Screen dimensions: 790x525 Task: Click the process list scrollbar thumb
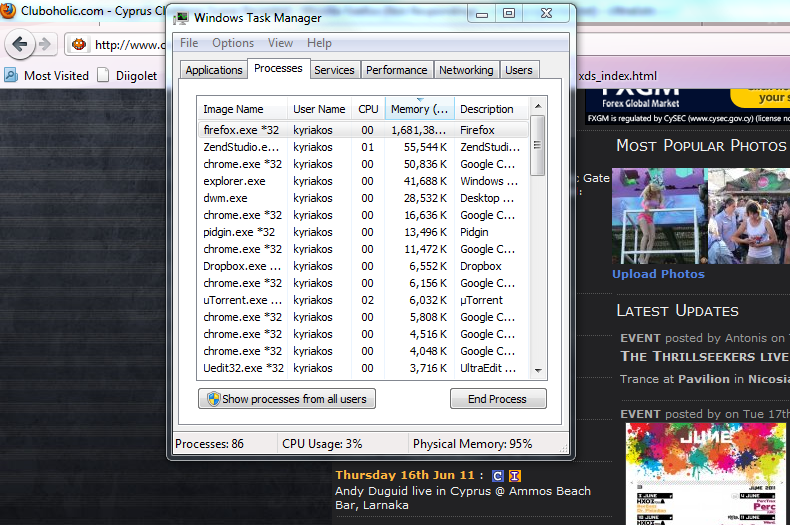(x=538, y=145)
